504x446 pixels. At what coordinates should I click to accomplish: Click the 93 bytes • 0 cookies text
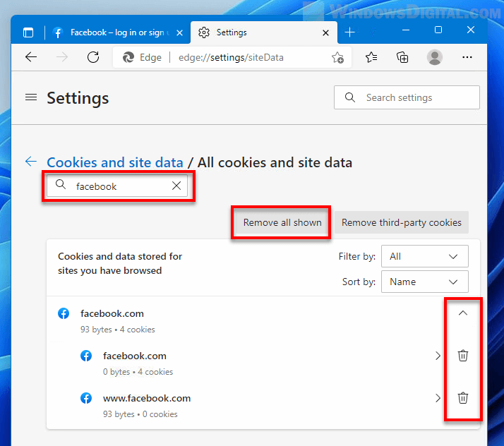point(140,414)
